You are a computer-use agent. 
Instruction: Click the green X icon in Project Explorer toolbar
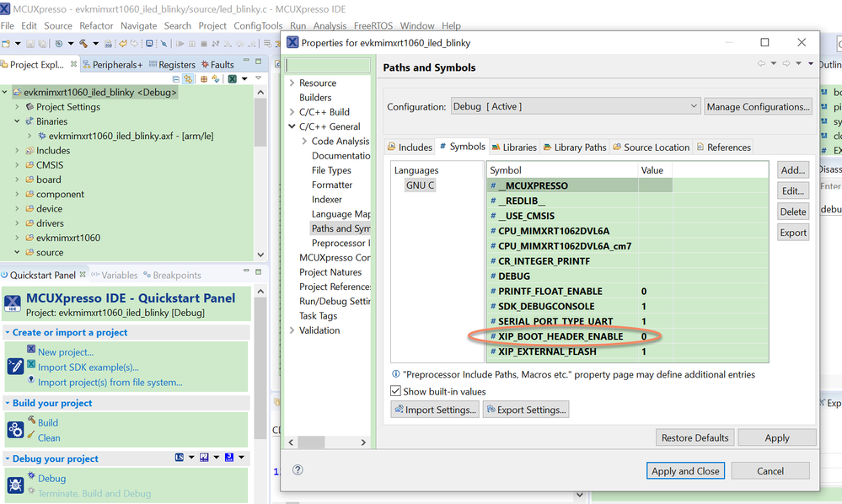233,79
